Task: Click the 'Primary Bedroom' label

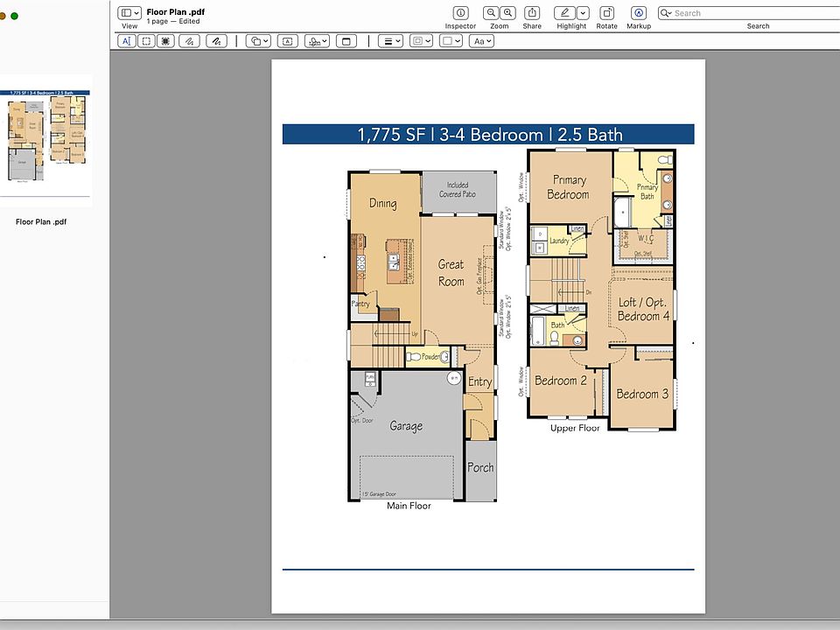Action: tap(569, 187)
